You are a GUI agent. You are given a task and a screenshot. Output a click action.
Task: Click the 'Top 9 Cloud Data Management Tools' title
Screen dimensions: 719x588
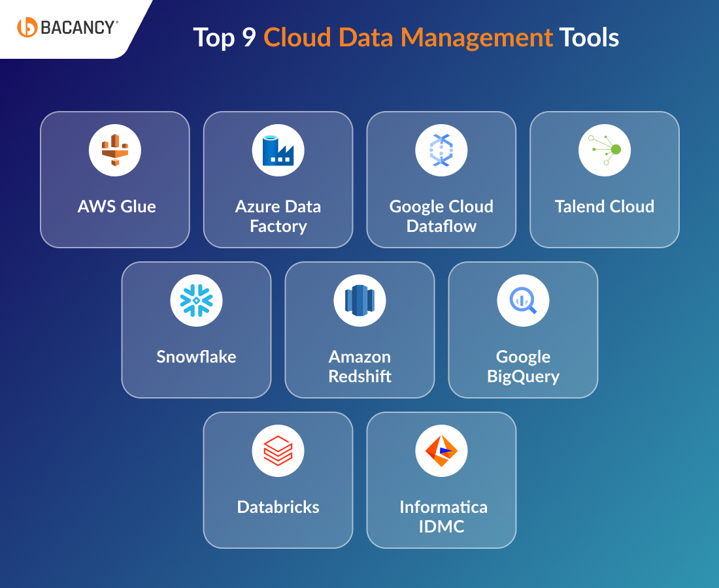click(407, 38)
